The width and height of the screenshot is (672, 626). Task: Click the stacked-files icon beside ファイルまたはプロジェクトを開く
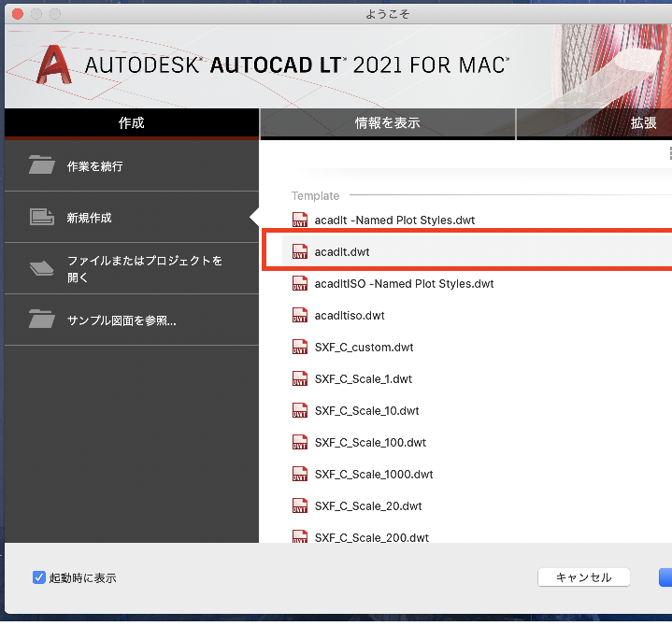(41, 268)
